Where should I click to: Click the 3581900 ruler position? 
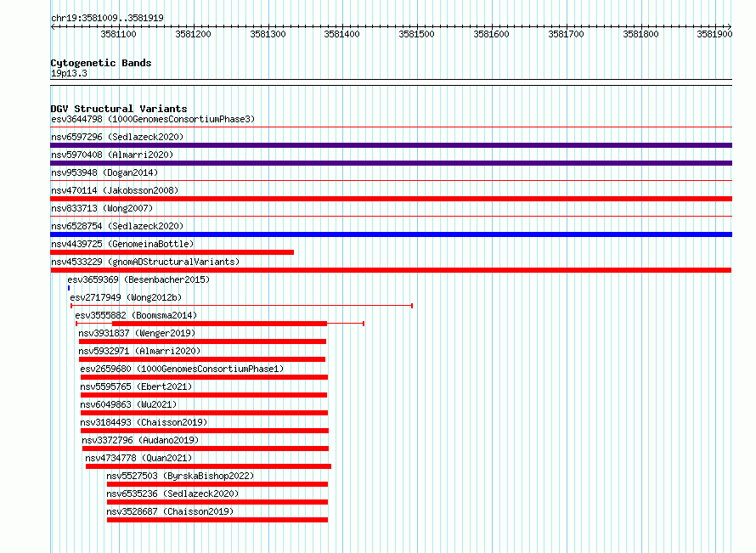[714, 34]
